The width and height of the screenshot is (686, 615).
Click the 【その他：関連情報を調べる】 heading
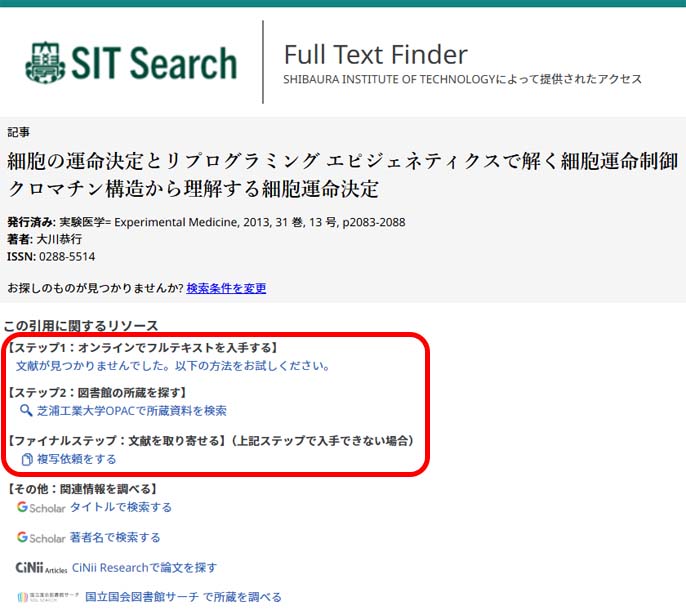coord(83,489)
